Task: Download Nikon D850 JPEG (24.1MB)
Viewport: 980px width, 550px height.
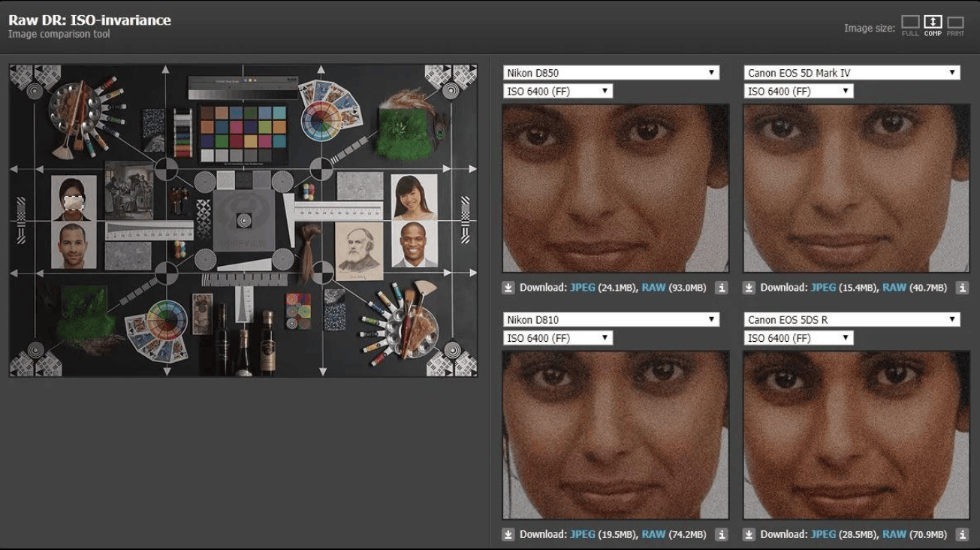Action: 582,288
